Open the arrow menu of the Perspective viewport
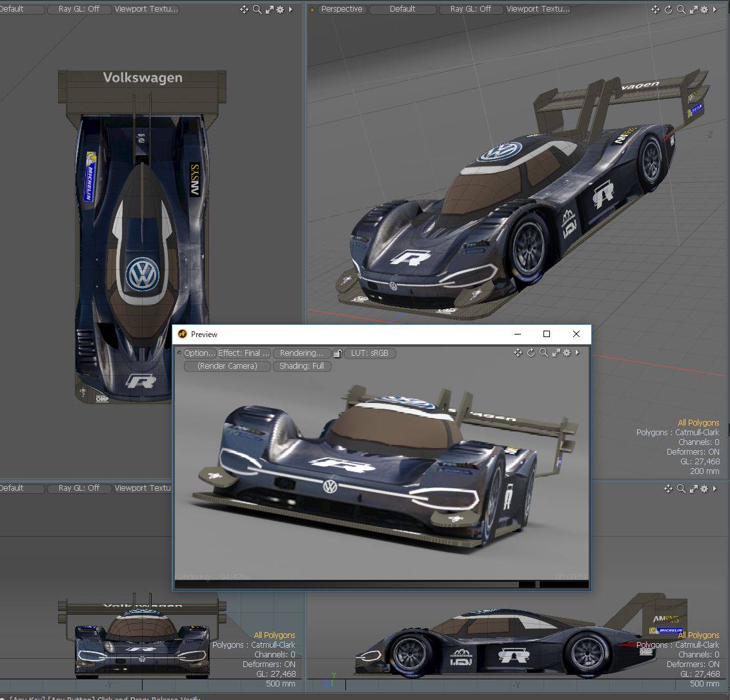The width and height of the screenshot is (730, 700). [x=715, y=9]
